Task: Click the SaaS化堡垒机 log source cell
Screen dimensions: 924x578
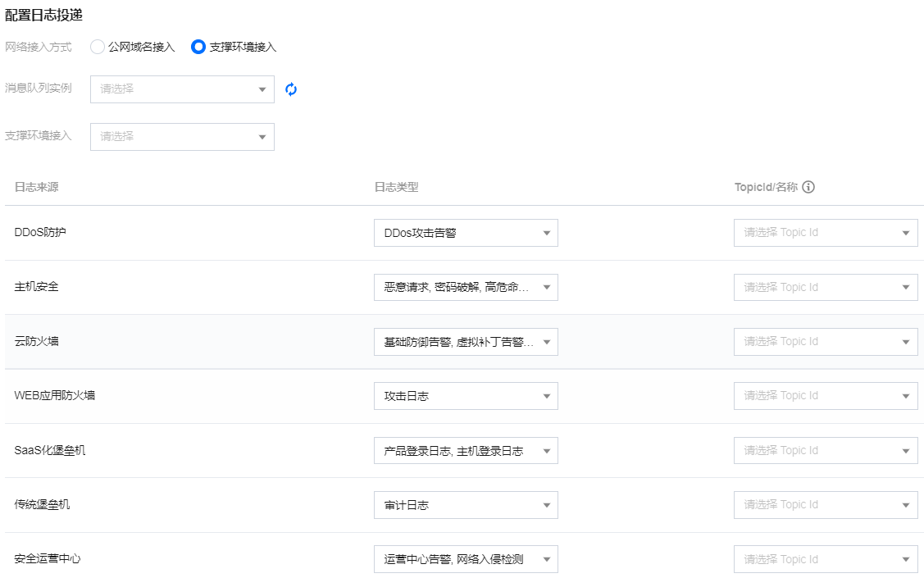Action: (x=50, y=450)
